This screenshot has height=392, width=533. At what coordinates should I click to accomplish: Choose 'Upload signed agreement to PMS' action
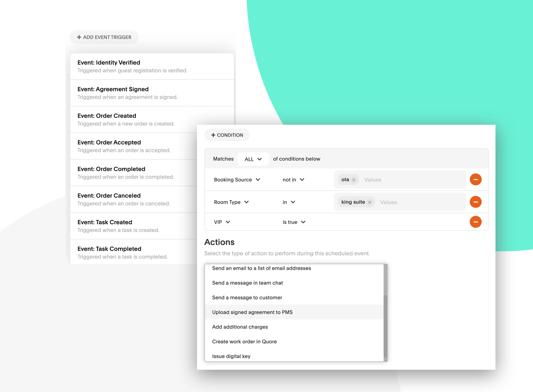point(294,312)
